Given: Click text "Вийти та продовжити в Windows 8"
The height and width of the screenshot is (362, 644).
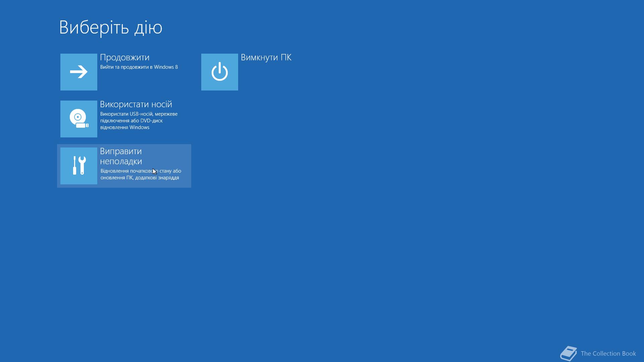Looking at the screenshot, I should [139, 67].
